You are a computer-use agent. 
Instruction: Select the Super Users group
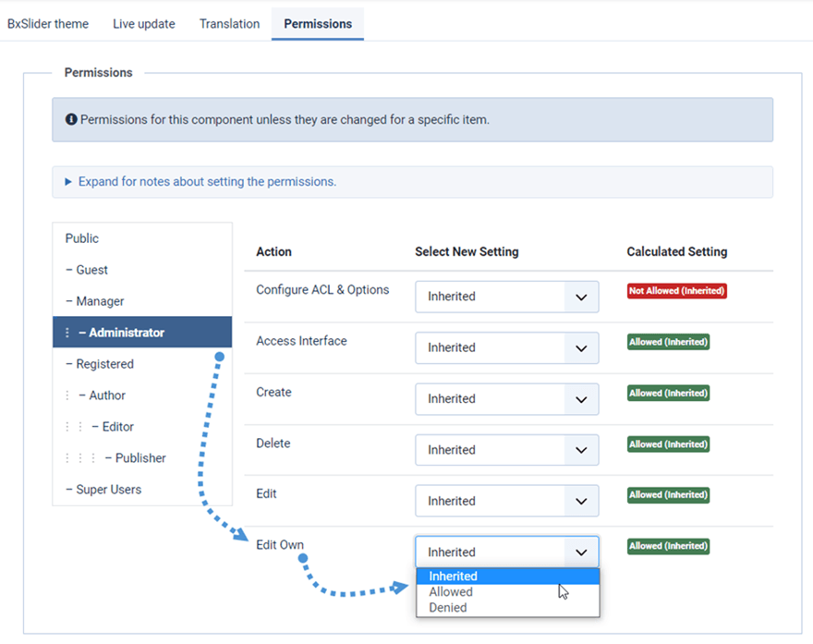(108, 490)
